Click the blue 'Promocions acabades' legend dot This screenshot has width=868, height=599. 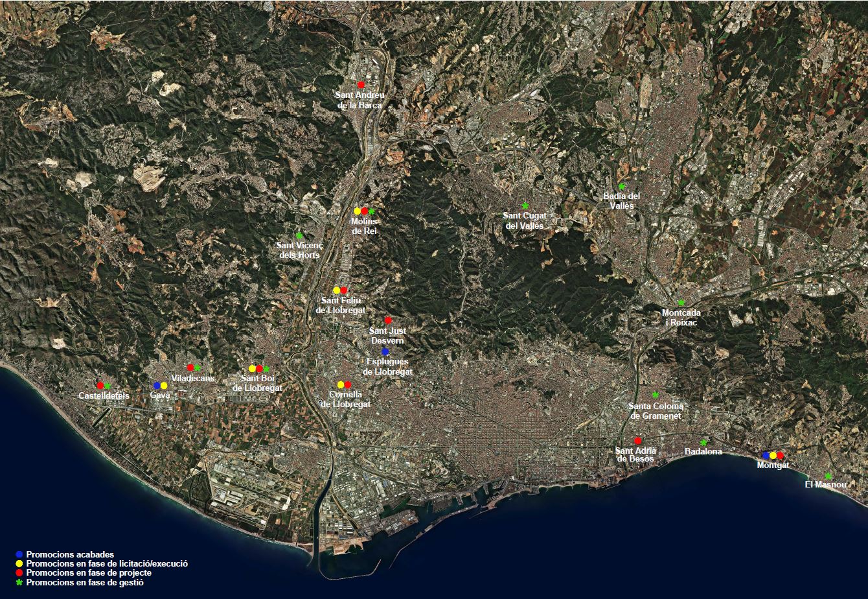pyautogui.click(x=19, y=555)
